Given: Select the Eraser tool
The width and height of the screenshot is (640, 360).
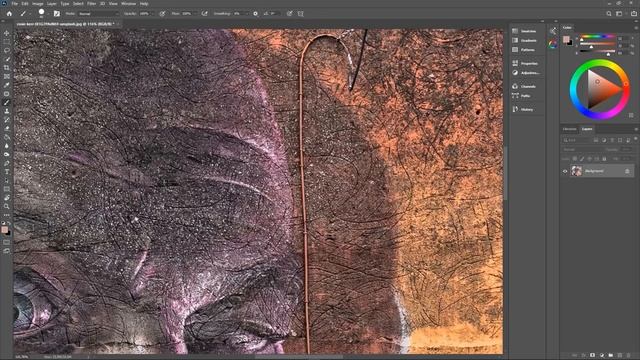Looking at the screenshot, I should point(7,128).
